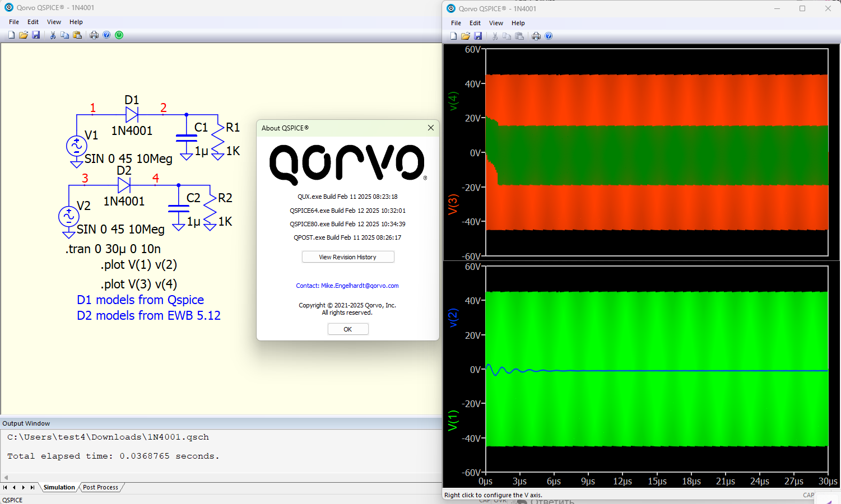Close the About QSPICE dialog
The height and width of the screenshot is (504, 841).
coord(431,128)
